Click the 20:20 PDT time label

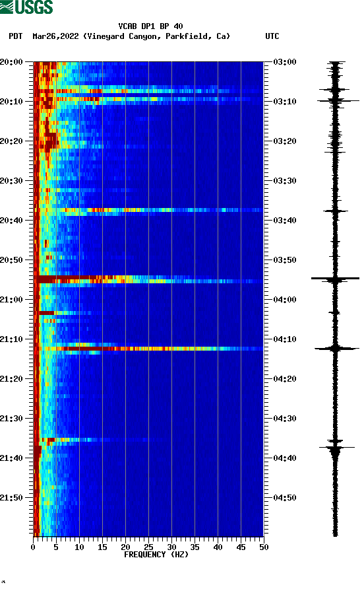coord(11,141)
